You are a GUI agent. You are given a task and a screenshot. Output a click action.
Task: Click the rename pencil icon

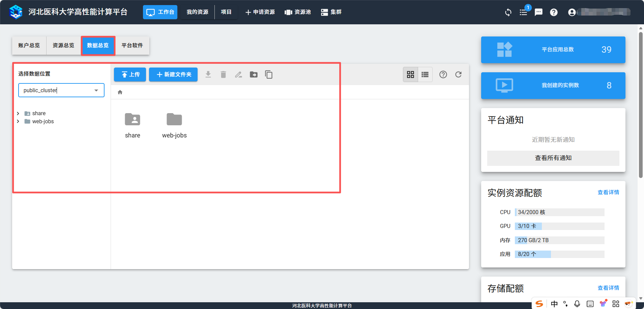tap(238, 74)
